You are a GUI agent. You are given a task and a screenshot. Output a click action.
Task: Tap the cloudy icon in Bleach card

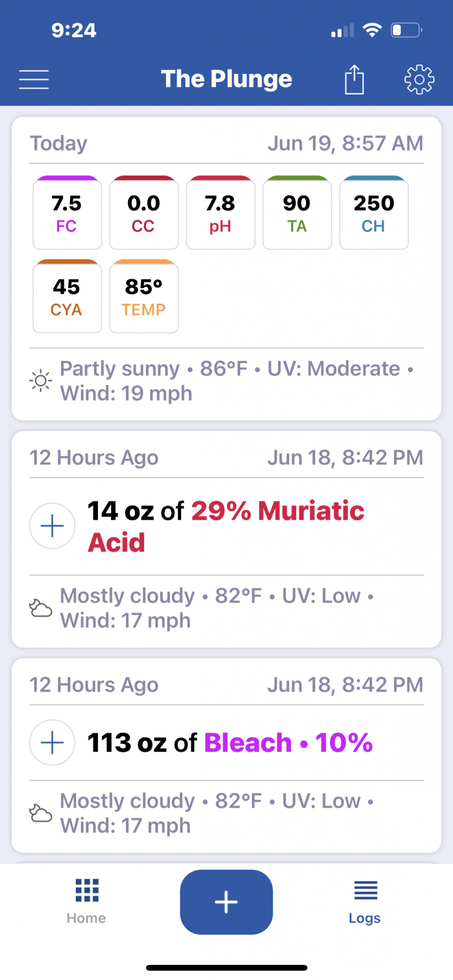tap(41, 813)
